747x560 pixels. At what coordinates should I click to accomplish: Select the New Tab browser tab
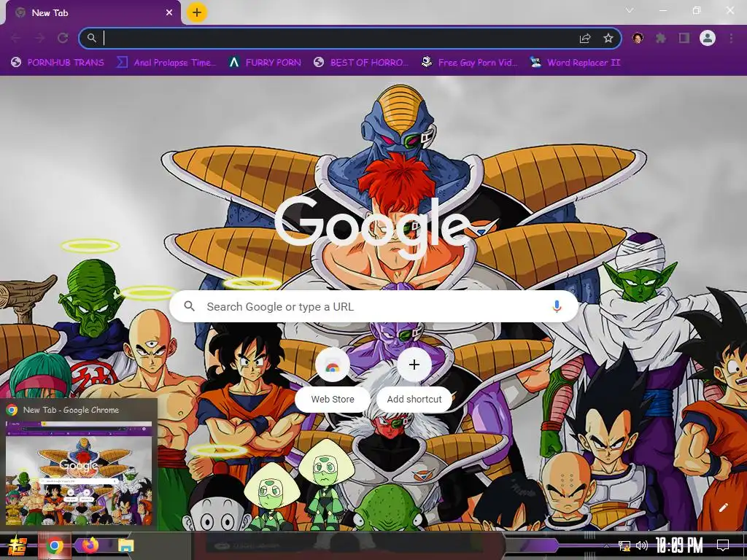[x=93, y=13]
